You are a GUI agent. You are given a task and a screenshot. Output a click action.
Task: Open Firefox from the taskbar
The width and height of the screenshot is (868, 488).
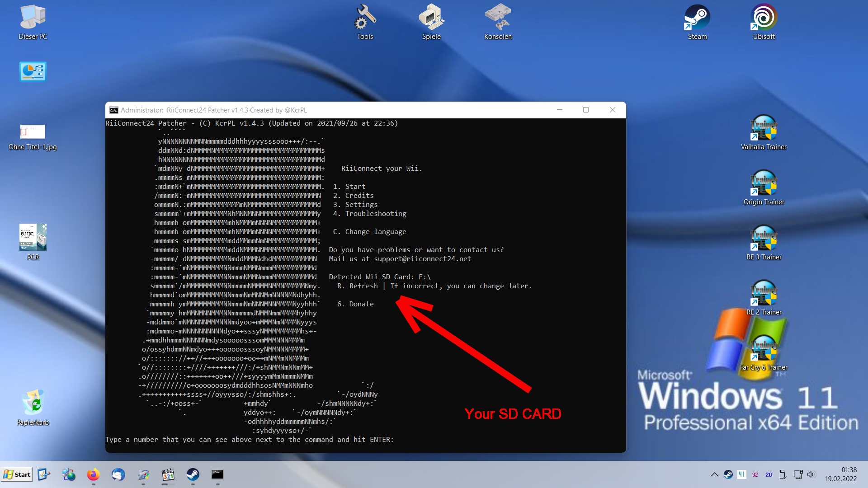94,474
